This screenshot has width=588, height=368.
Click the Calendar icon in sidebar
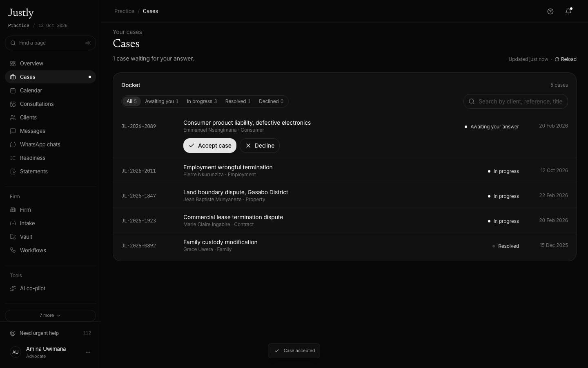13,90
